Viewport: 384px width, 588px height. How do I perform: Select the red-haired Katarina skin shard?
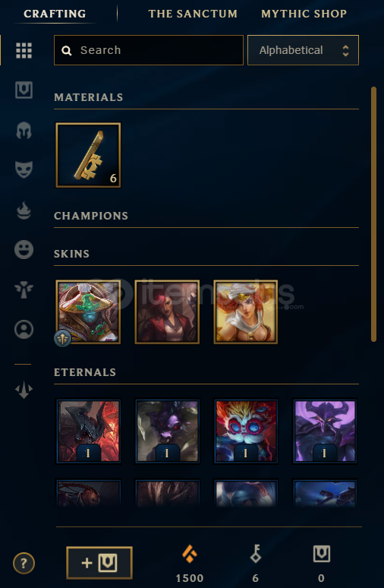pyautogui.click(x=167, y=311)
